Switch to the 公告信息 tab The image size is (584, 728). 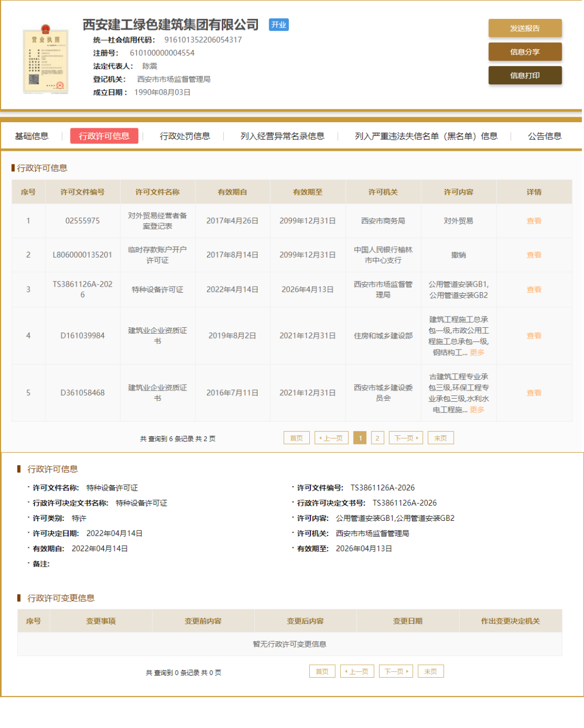545,136
